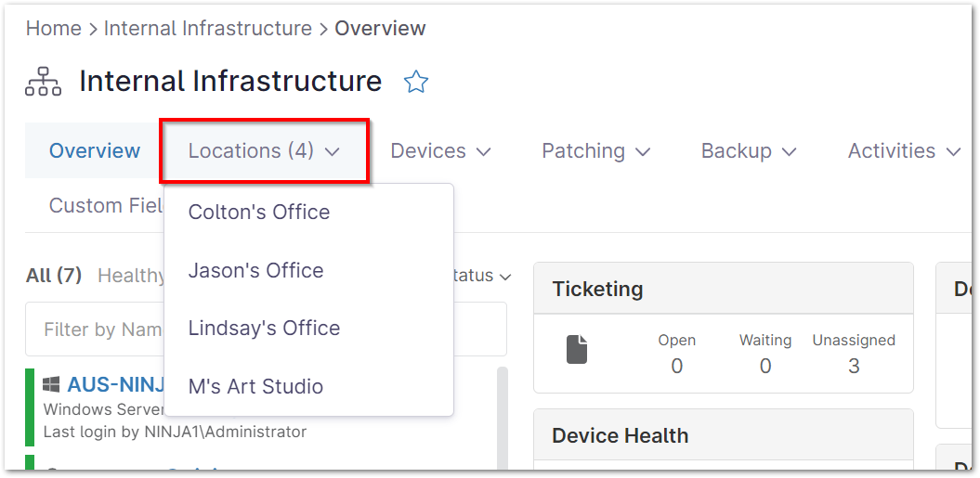Image resolution: width=980 pixels, height=478 pixels.
Task: Open the Custom Fields tab
Action: pos(106,205)
